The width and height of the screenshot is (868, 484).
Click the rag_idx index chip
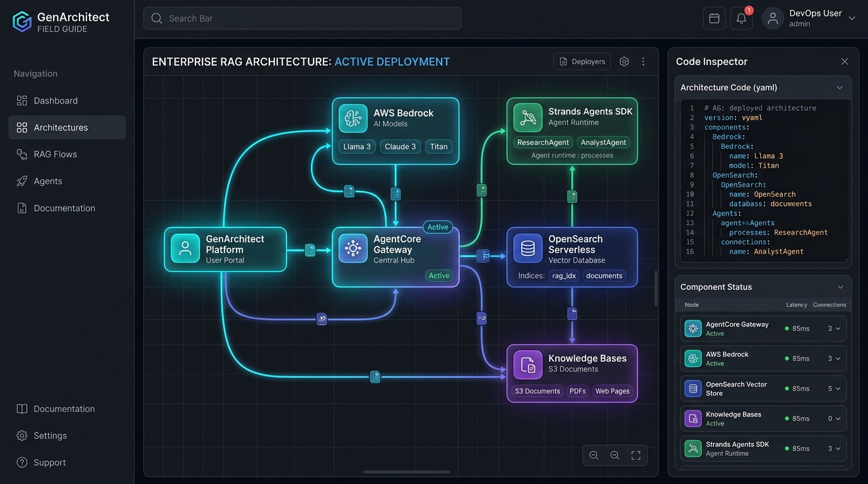point(564,275)
